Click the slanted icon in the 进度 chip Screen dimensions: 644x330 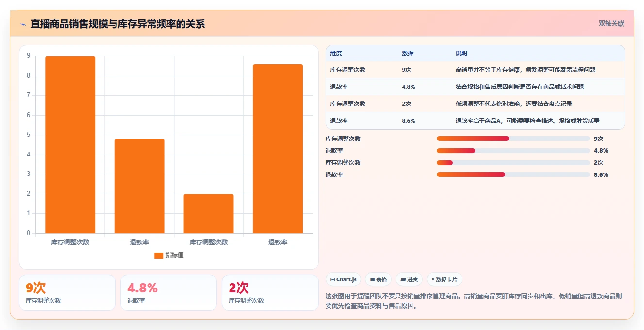pos(403,280)
